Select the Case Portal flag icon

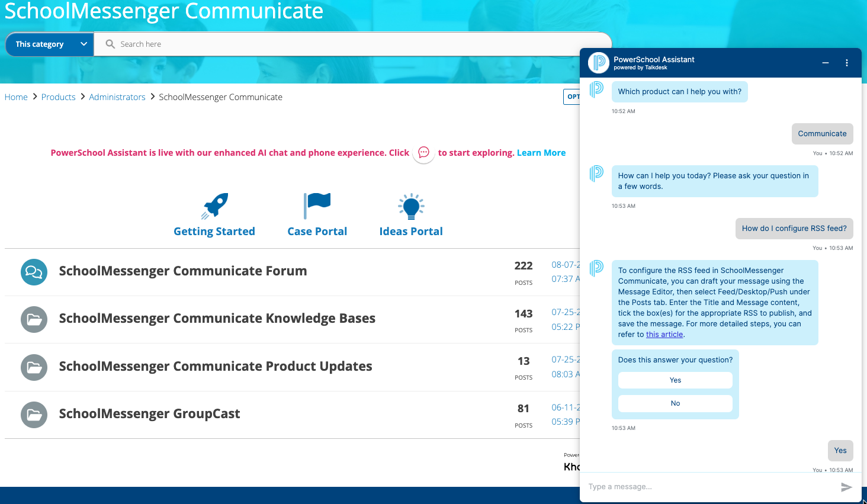pyautogui.click(x=317, y=206)
